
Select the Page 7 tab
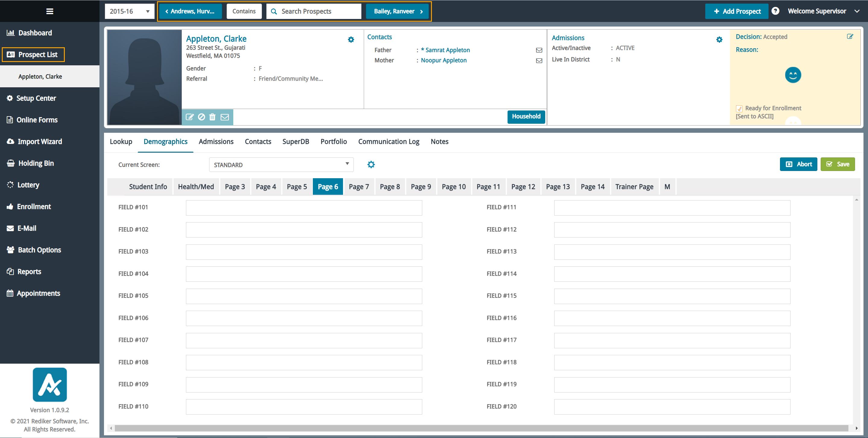(359, 187)
